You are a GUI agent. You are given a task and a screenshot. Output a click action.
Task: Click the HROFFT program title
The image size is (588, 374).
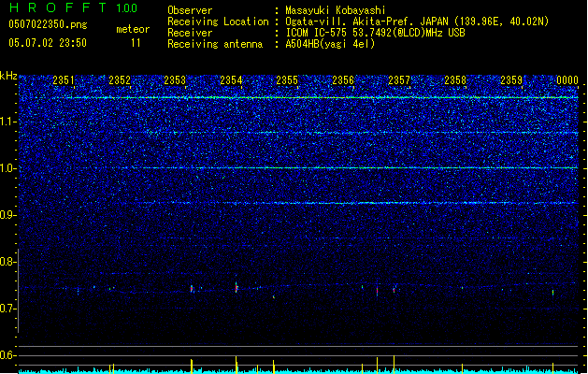[x=57, y=7]
